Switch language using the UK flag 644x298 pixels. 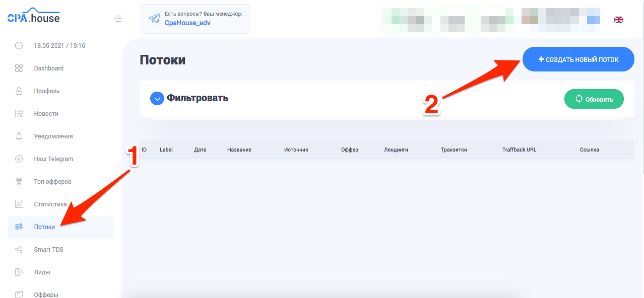click(x=618, y=20)
